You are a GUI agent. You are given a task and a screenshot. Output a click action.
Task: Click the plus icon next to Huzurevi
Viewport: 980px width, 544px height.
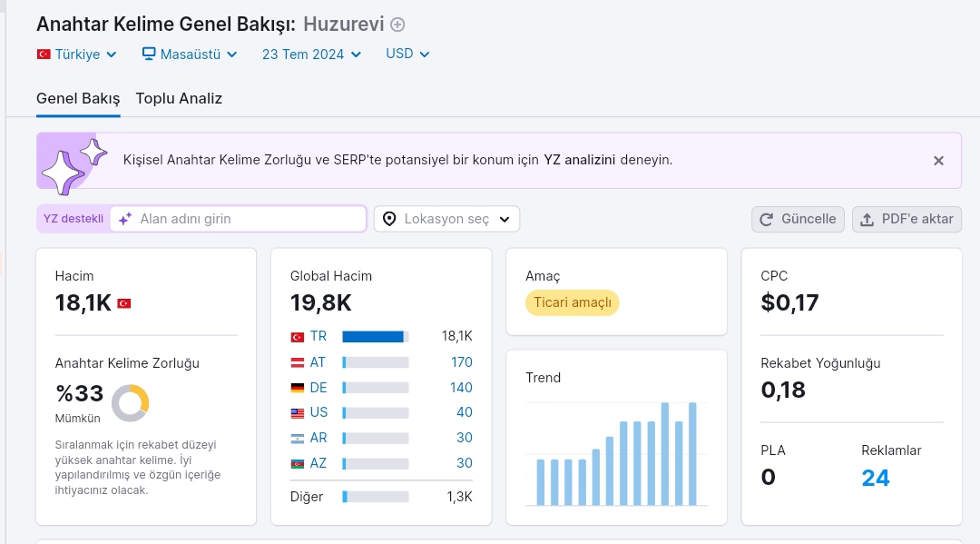coord(397,25)
